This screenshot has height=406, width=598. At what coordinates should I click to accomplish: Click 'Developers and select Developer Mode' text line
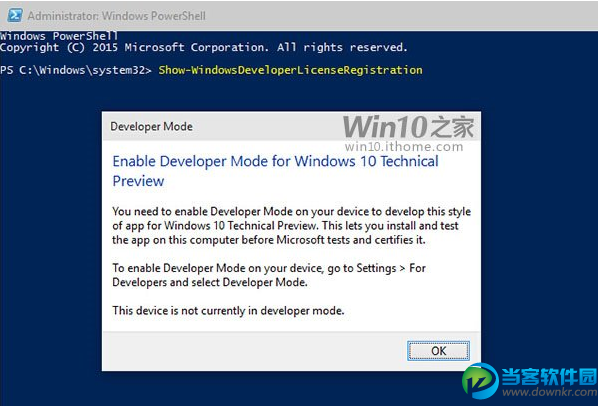pyautogui.click(x=210, y=282)
